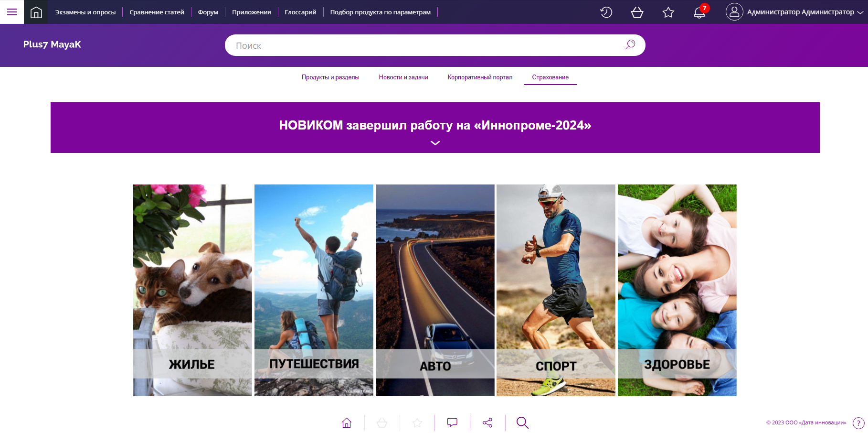Viewport: 868px width, 433px height.
Task: Click the bottom toolbar search icon
Action: [x=522, y=422]
